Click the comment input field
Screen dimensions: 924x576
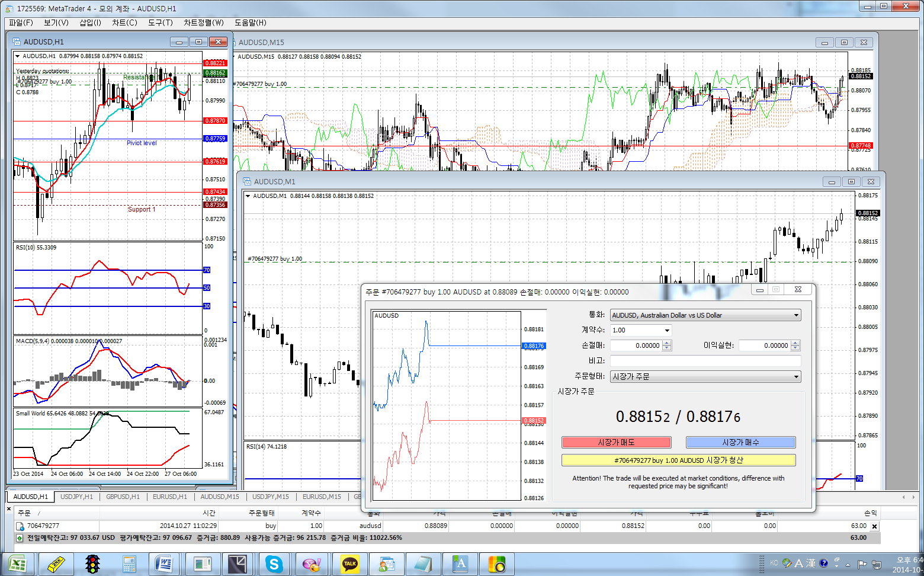click(x=705, y=361)
